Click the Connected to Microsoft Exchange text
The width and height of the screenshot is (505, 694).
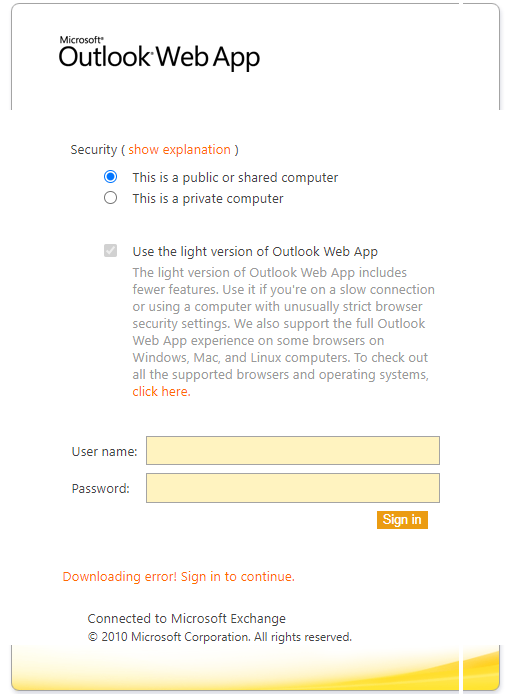tap(186, 618)
